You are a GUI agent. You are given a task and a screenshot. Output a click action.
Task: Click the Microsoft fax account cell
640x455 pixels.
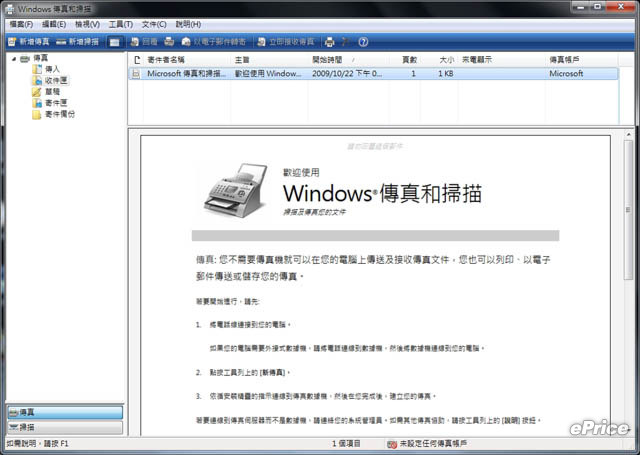[x=566, y=74]
